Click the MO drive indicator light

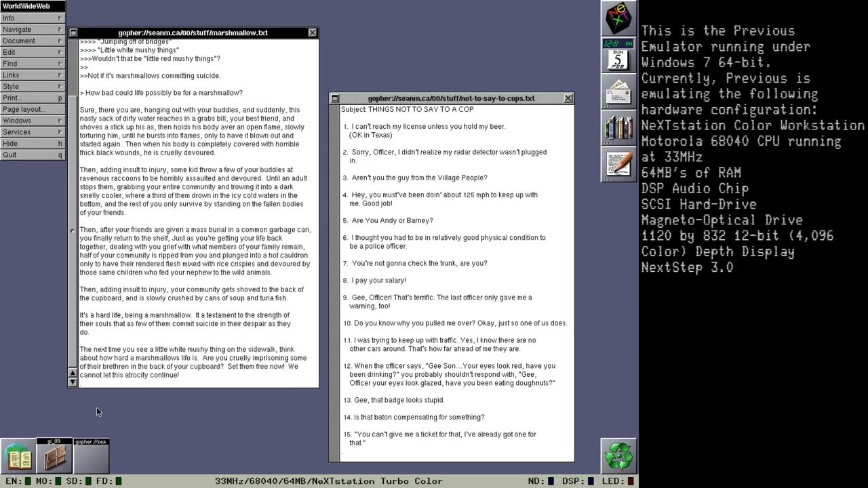[59, 481]
